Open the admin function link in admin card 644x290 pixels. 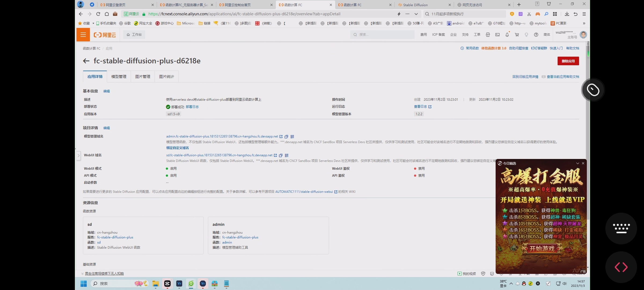tap(227, 242)
